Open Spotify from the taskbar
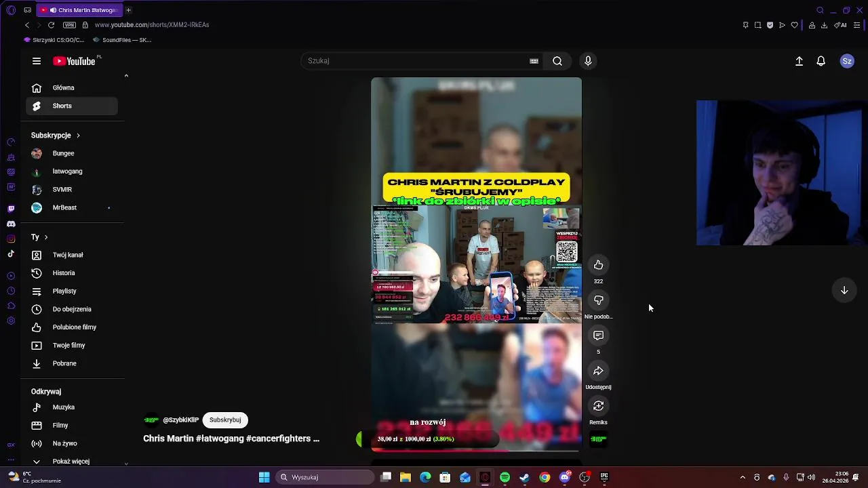The height and width of the screenshot is (488, 868). coord(505,477)
